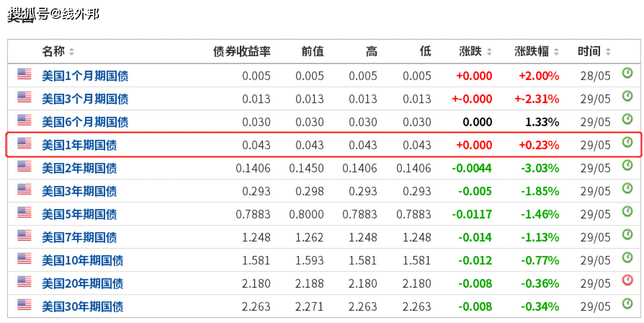Open the 美国7年期国债 link
This screenshot has width=644, height=323.
coord(79,238)
